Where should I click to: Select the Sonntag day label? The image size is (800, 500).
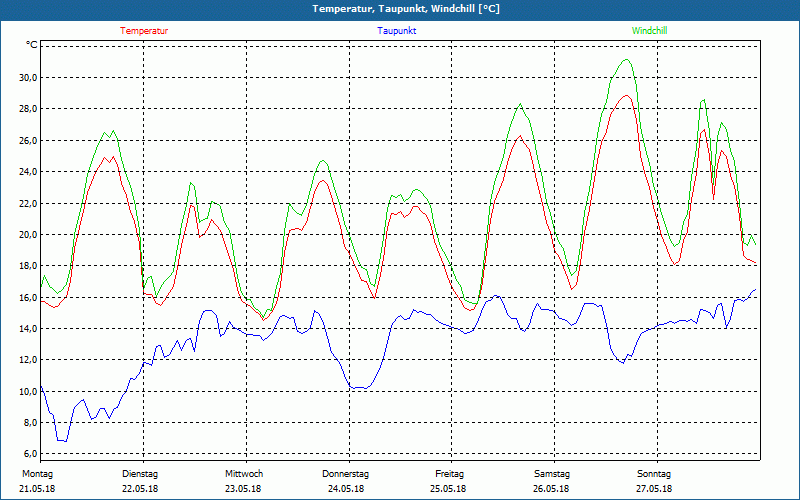654,474
